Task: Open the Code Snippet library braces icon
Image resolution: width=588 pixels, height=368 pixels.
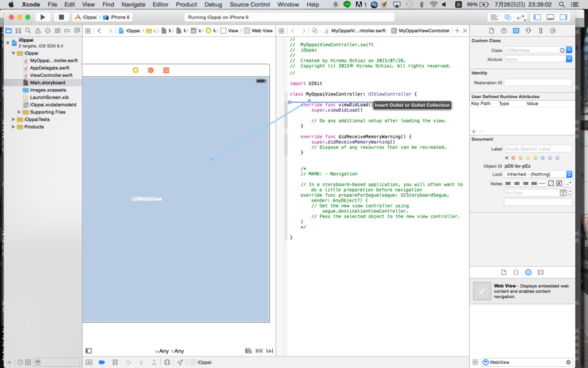Action: pos(516,272)
